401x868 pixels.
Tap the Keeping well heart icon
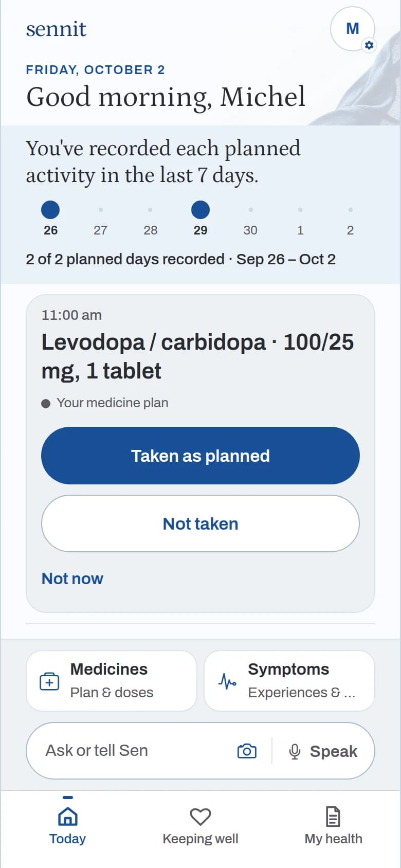coord(200,817)
